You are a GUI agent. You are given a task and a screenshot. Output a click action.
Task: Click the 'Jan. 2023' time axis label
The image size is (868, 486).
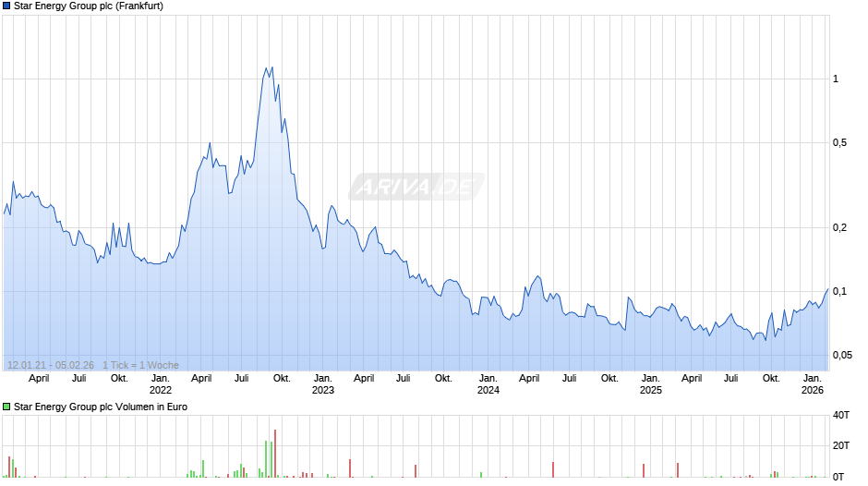[x=323, y=384]
